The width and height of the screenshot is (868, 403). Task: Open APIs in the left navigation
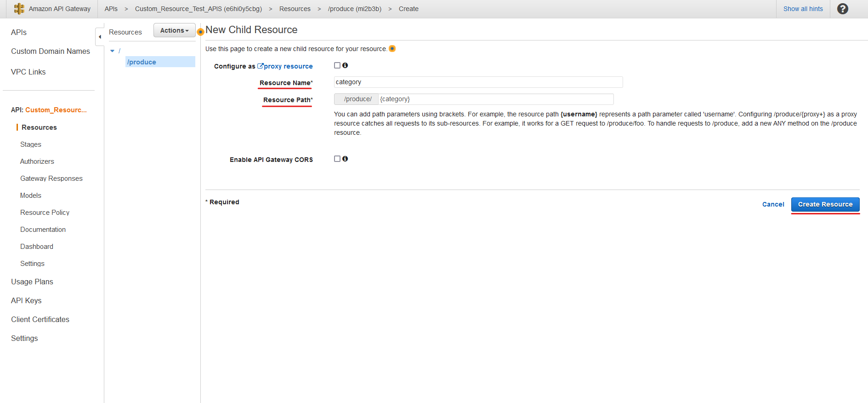tap(19, 32)
